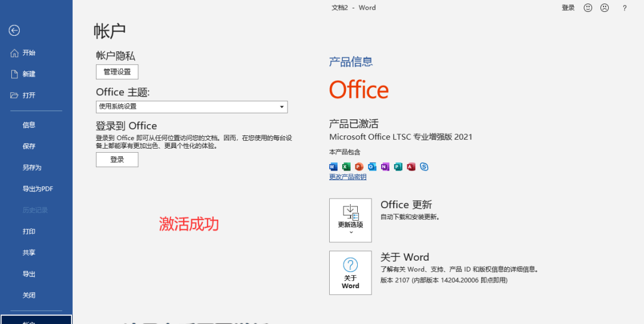Click 登录 in the title bar

click(x=568, y=8)
